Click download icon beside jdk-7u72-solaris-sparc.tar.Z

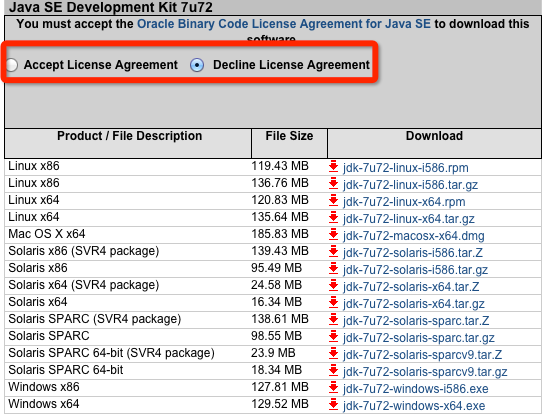tap(333, 319)
